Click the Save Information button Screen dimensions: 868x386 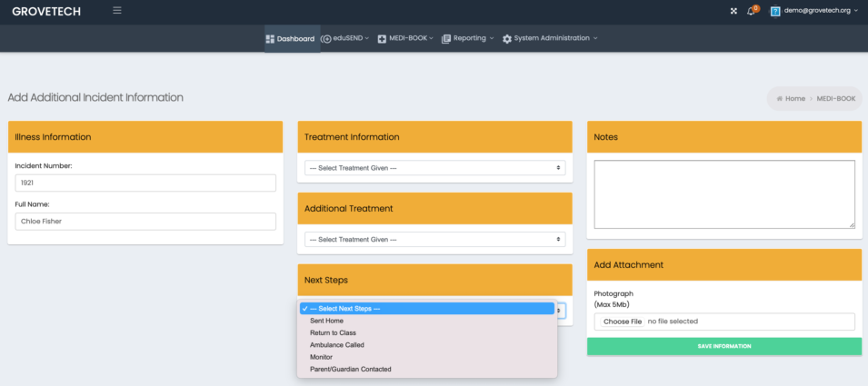pos(723,346)
